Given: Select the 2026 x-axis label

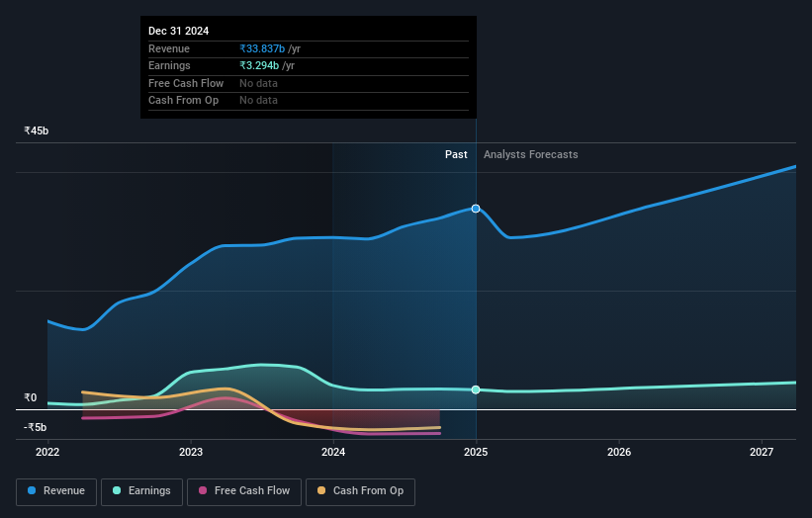Looking at the screenshot, I should click(619, 452).
